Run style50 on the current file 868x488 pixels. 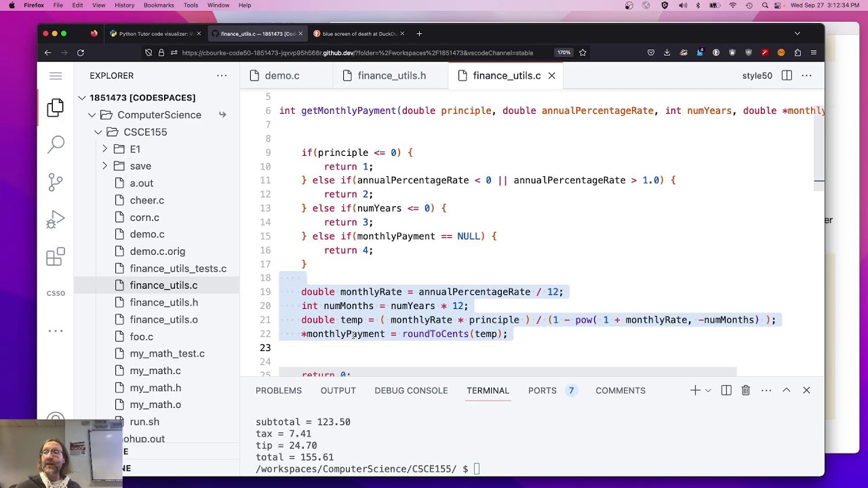[x=757, y=76]
